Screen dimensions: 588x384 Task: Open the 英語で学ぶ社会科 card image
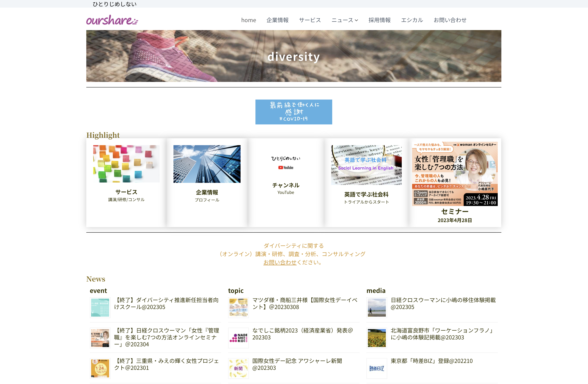pyautogui.click(x=366, y=165)
